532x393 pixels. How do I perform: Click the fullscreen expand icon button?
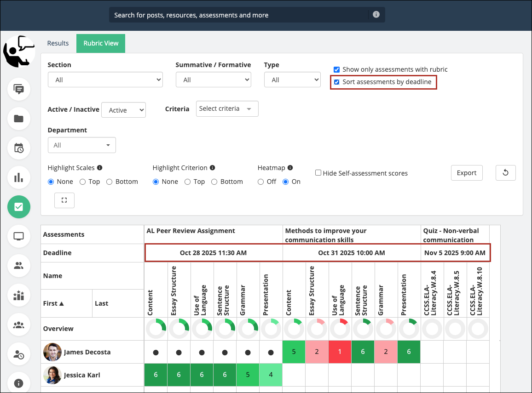[64, 200]
